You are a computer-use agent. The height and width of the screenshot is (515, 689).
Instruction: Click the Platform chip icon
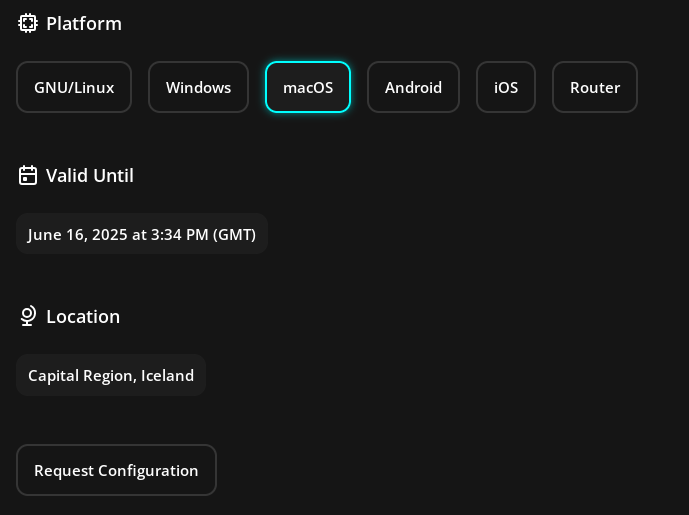point(28,23)
